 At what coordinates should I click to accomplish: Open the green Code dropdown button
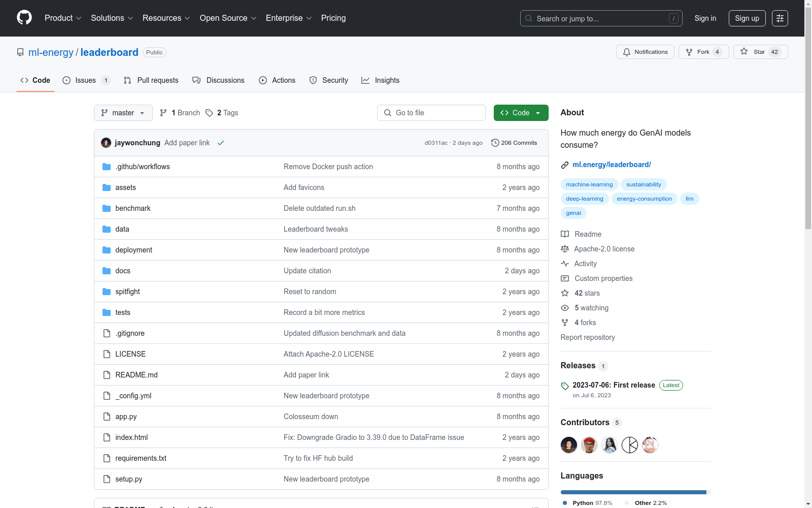[521, 113]
